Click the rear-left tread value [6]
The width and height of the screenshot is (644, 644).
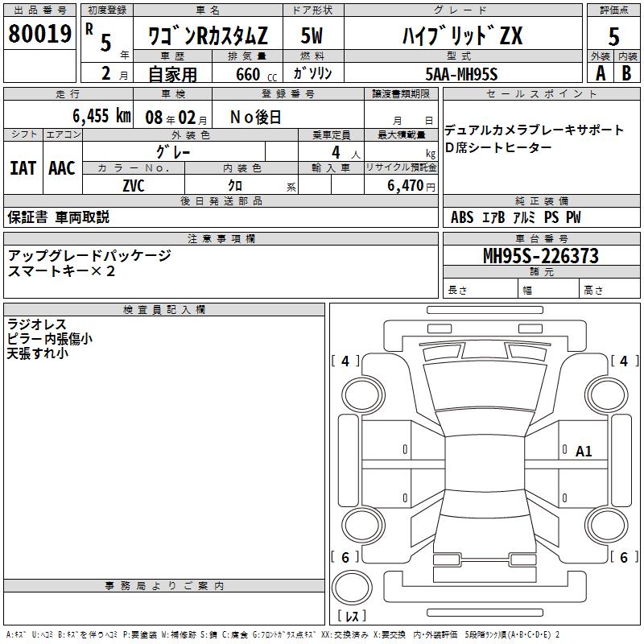(345, 558)
